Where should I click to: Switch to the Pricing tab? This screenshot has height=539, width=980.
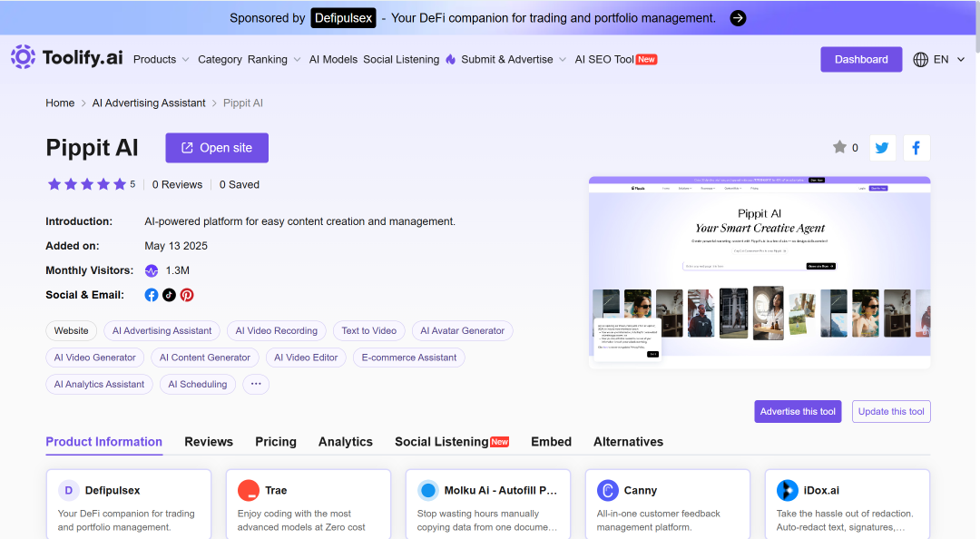click(276, 442)
